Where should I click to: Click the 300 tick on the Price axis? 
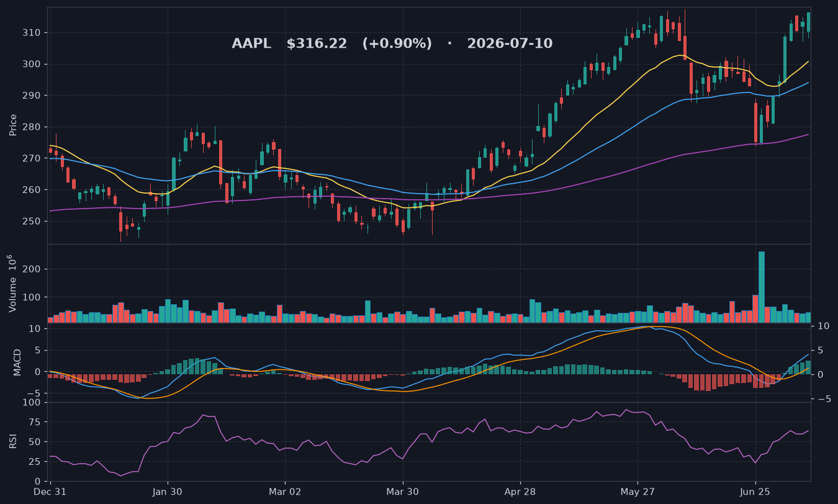click(x=32, y=64)
